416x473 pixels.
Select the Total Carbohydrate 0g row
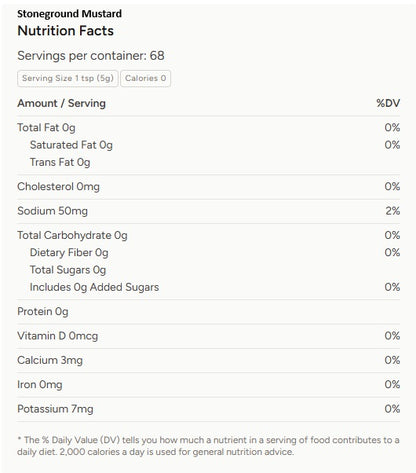tap(209, 235)
